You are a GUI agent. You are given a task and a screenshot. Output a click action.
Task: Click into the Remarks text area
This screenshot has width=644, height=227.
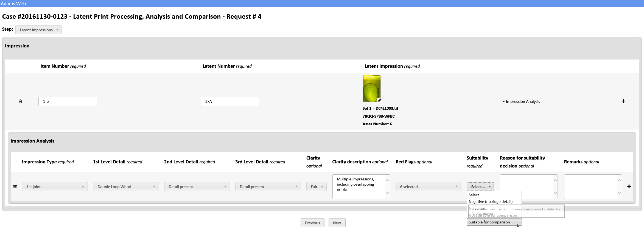590,186
